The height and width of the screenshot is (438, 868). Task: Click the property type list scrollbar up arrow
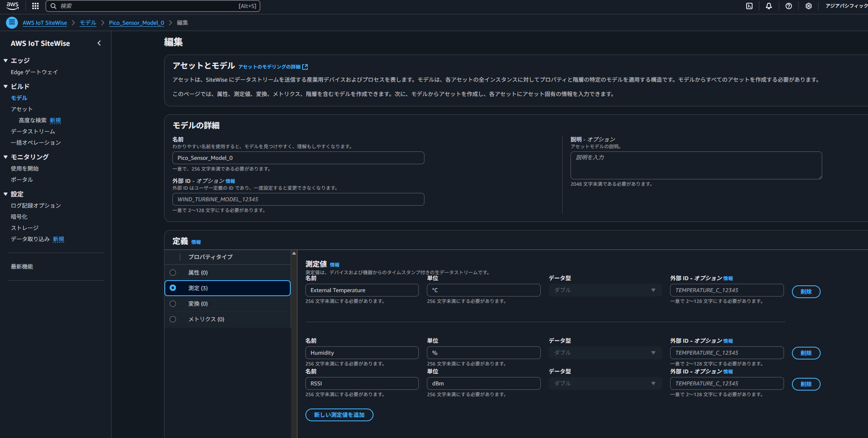(294, 253)
